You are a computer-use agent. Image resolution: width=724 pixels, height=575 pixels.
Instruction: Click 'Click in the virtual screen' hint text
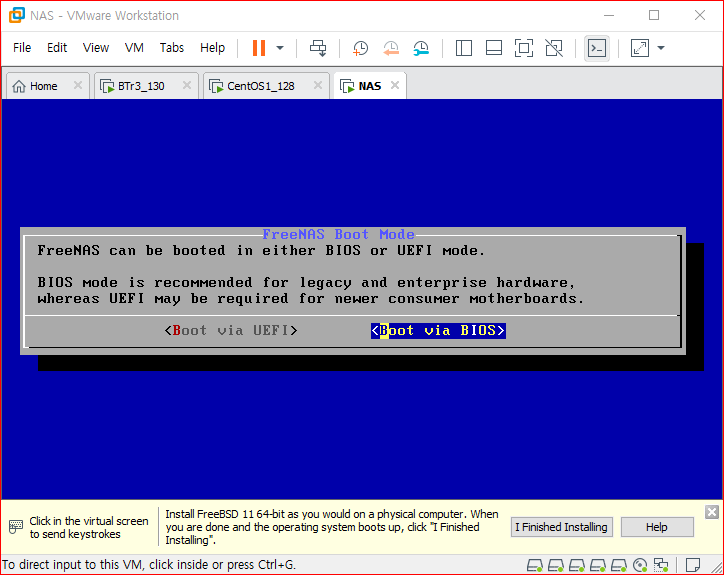(x=89, y=527)
